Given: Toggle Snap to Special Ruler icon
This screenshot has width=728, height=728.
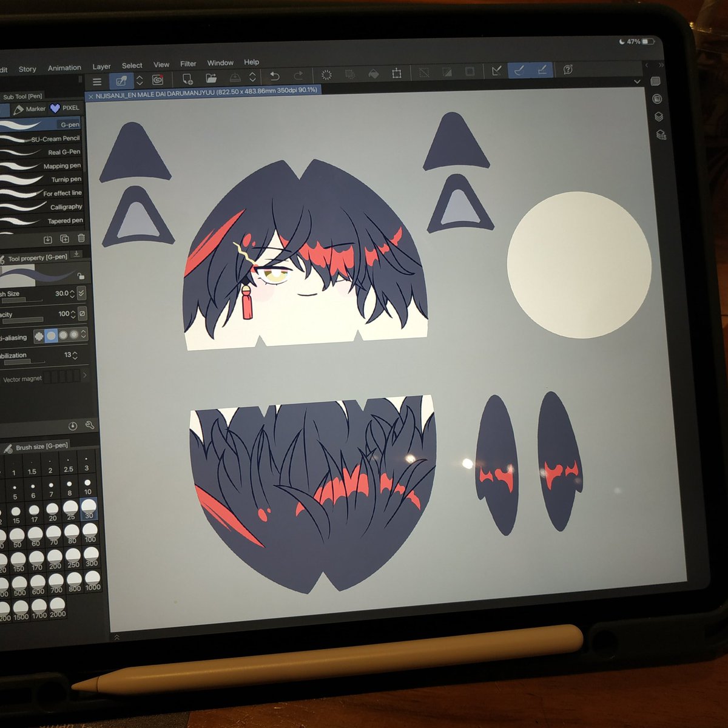Looking at the screenshot, I should pyautogui.click(x=519, y=70).
